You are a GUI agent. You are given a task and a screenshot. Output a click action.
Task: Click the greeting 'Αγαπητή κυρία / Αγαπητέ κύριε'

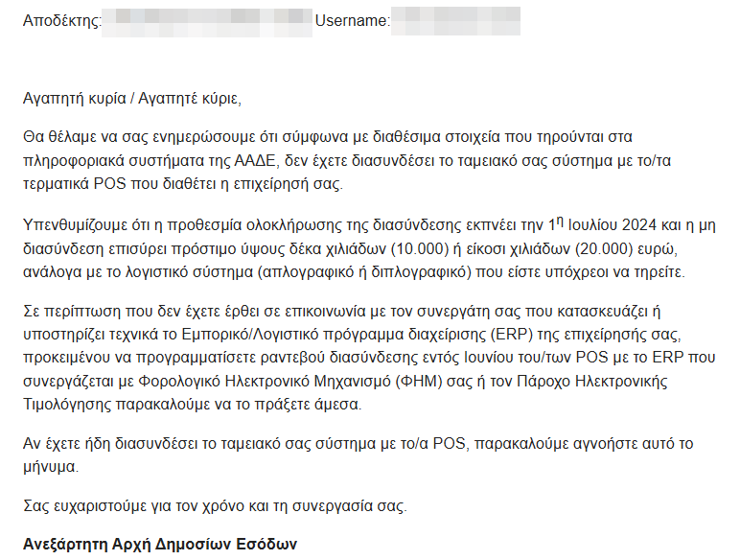pyautogui.click(x=131, y=99)
